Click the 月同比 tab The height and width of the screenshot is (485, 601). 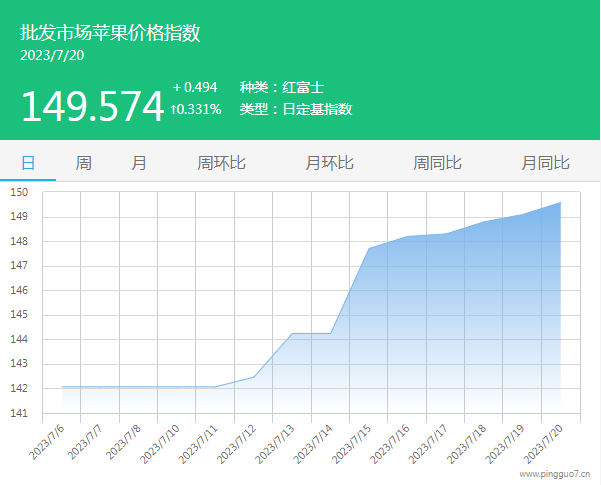click(x=545, y=163)
